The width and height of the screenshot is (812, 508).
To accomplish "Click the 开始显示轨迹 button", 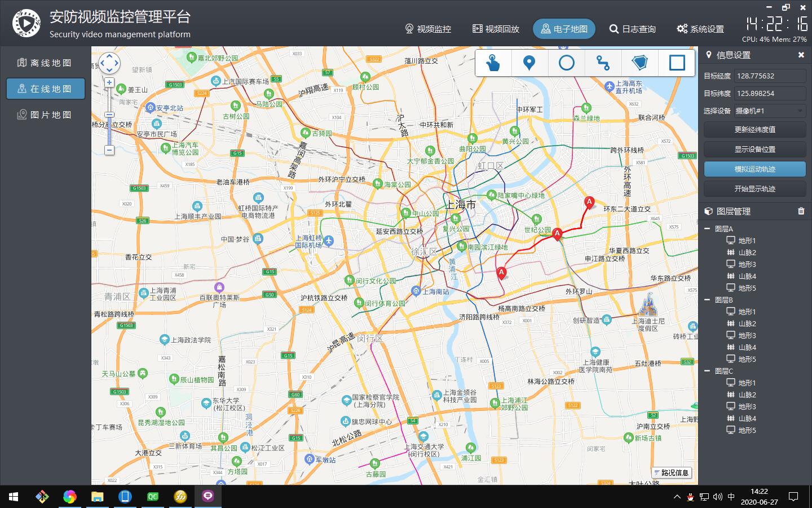I will pos(754,189).
